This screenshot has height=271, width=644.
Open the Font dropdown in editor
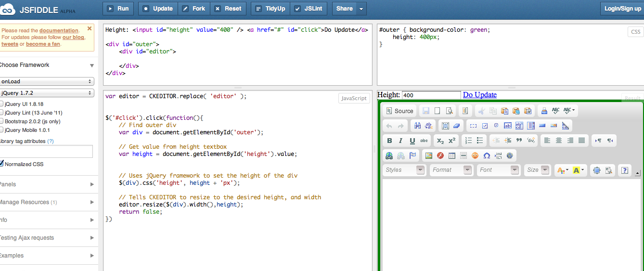pyautogui.click(x=499, y=170)
